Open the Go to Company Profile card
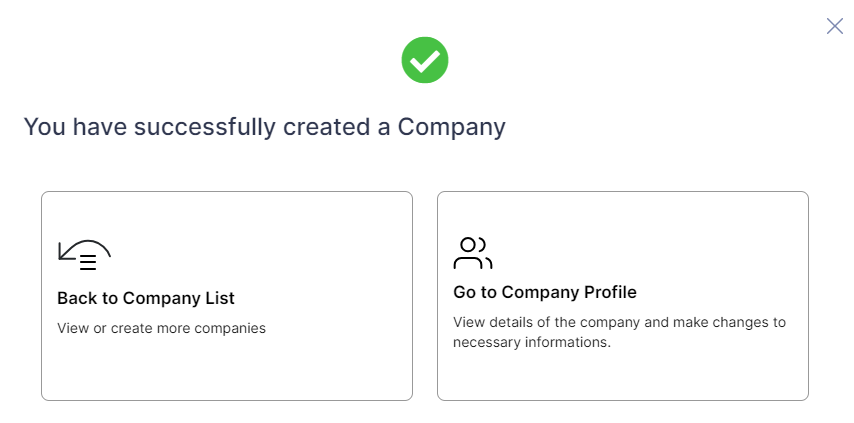 (x=623, y=296)
